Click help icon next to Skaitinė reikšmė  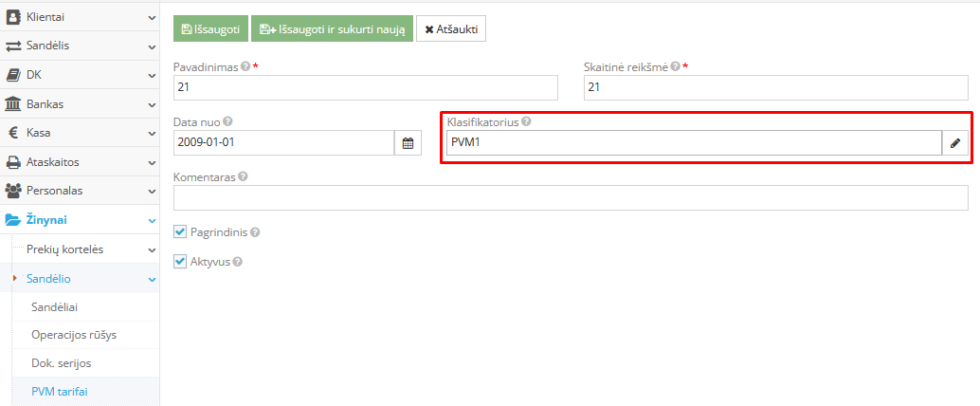click(x=676, y=67)
